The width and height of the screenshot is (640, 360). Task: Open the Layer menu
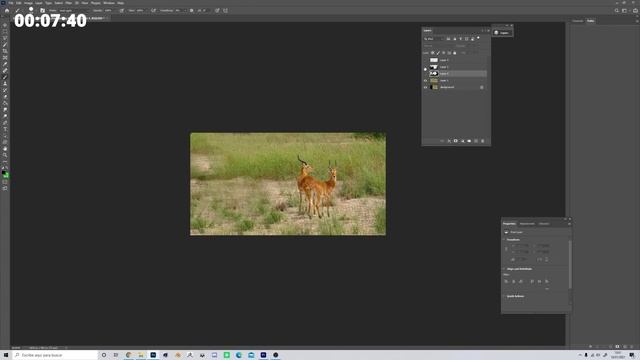(39, 3)
